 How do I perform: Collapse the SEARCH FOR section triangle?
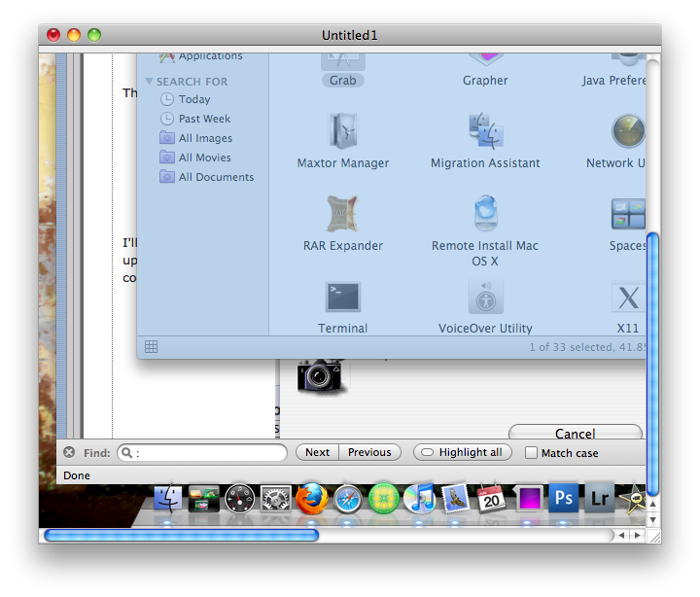pyautogui.click(x=149, y=82)
